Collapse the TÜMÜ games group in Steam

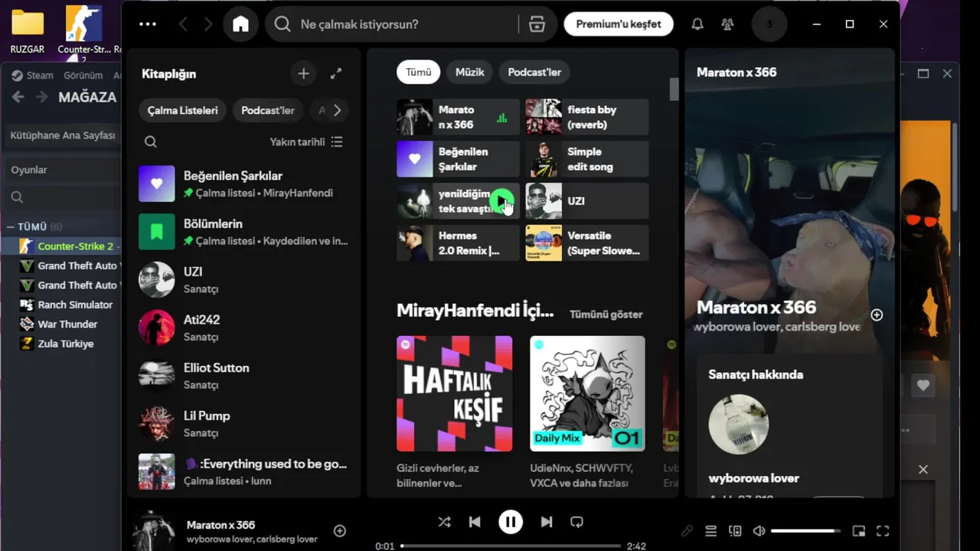11,227
